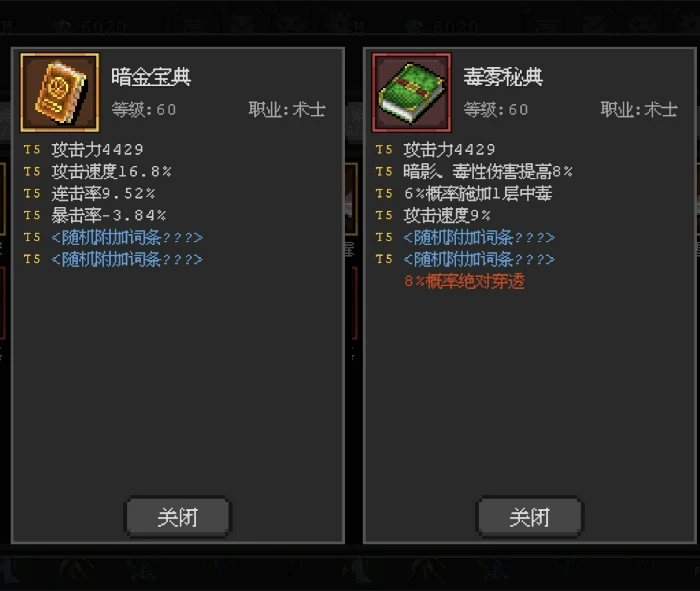Click 暴击率-3.84% stat line
700x591 pixels.
[x=108, y=215]
